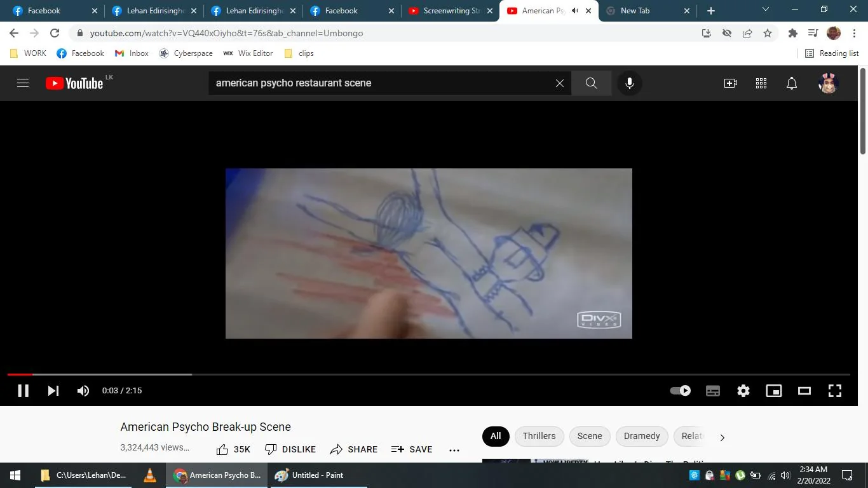This screenshot has height=488, width=868.
Task: Open the Create video menu
Action: coord(731,83)
